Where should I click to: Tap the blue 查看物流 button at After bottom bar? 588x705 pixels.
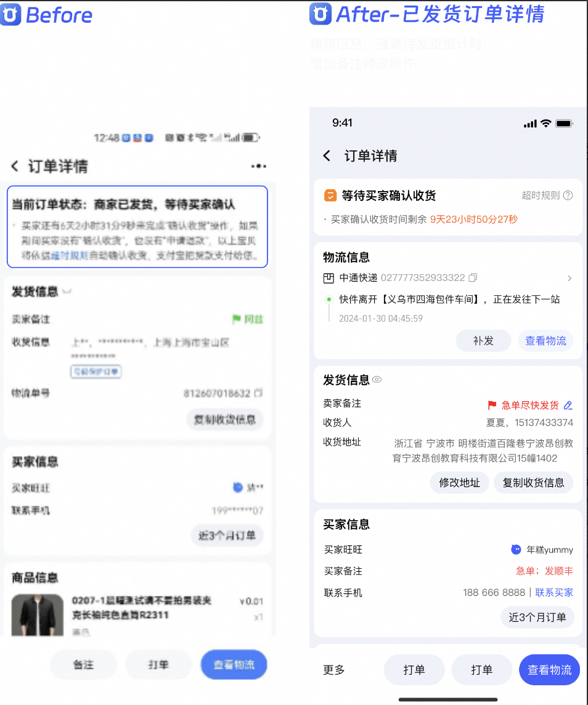[x=549, y=670]
